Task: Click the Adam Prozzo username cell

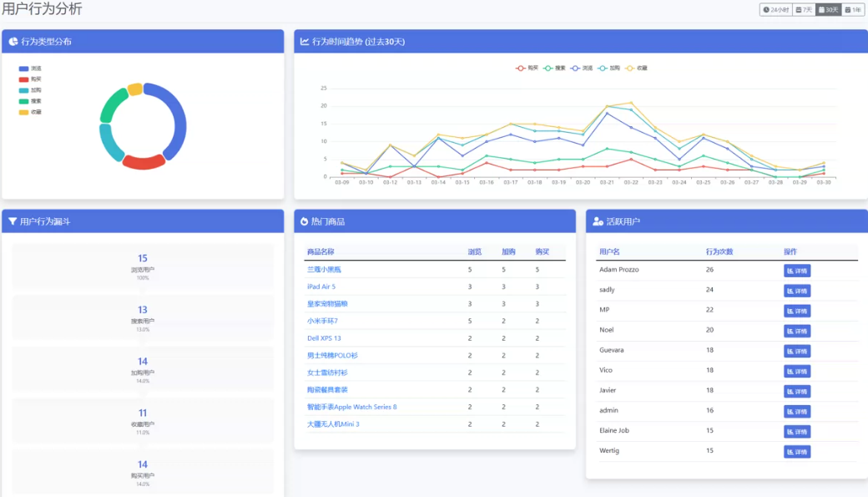Action: 619,269
